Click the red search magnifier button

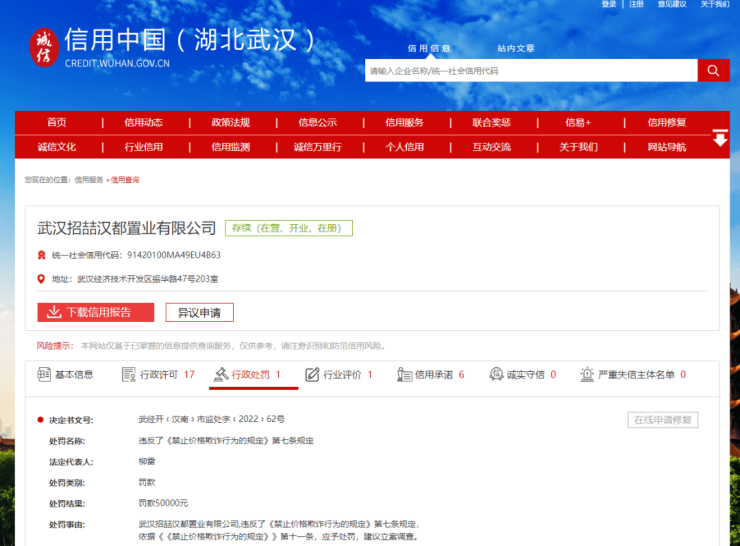coord(713,71)
